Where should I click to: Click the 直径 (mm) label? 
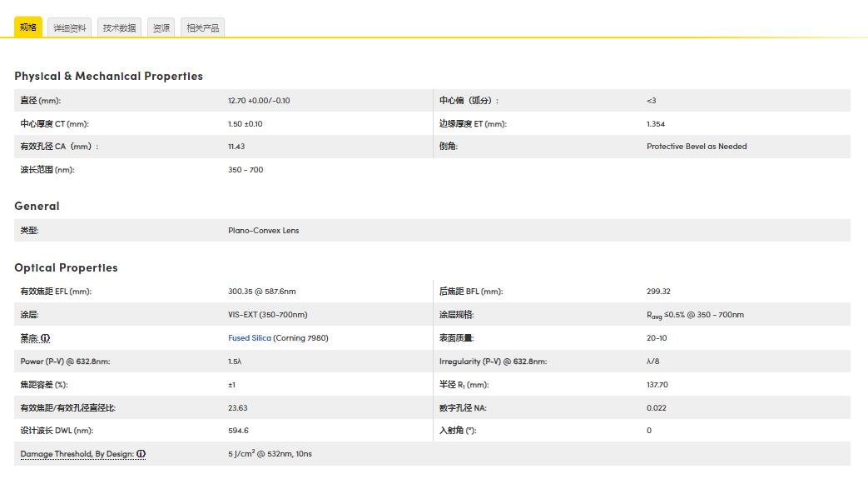point(41,101)
